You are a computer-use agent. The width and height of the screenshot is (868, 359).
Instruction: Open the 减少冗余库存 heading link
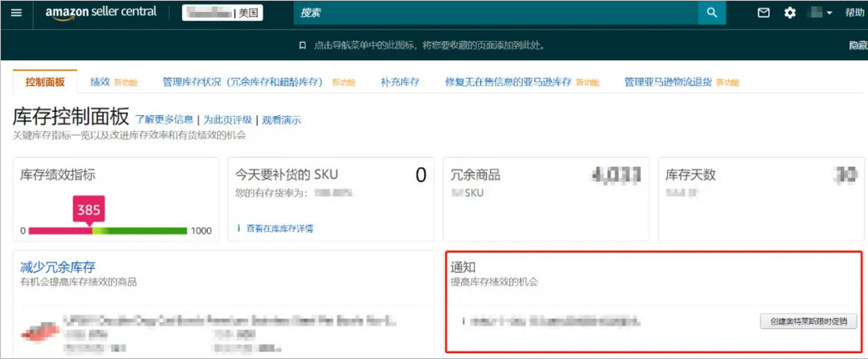[58, 268]
